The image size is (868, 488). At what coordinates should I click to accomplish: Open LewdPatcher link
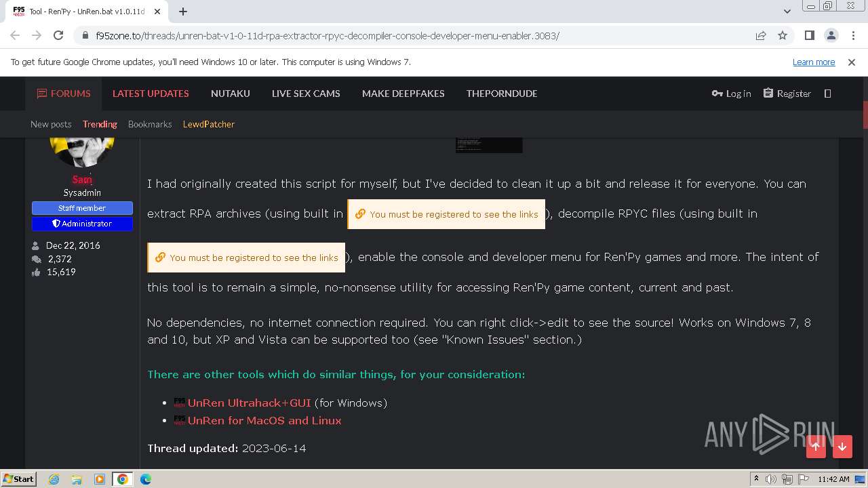[x=209, y=124]
